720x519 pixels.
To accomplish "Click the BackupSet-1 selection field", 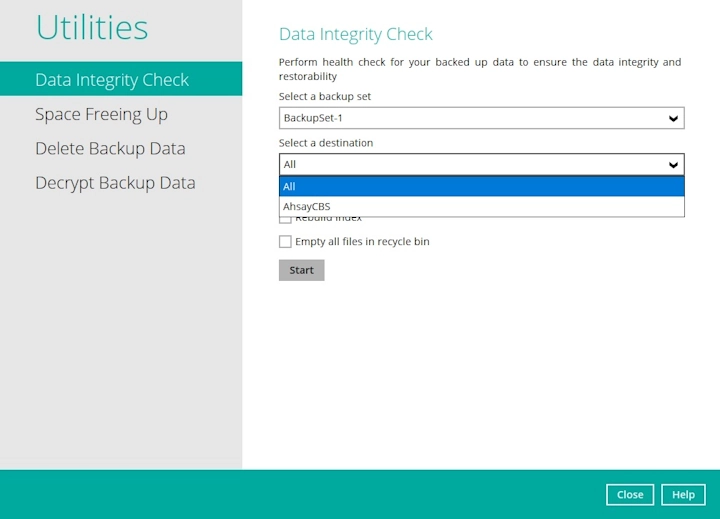I will [470, 119].
